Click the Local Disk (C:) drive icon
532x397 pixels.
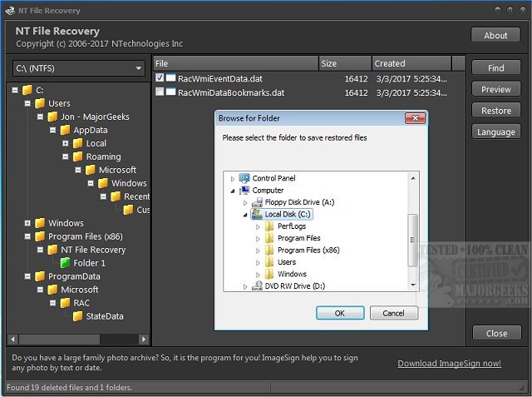(257, 214)
